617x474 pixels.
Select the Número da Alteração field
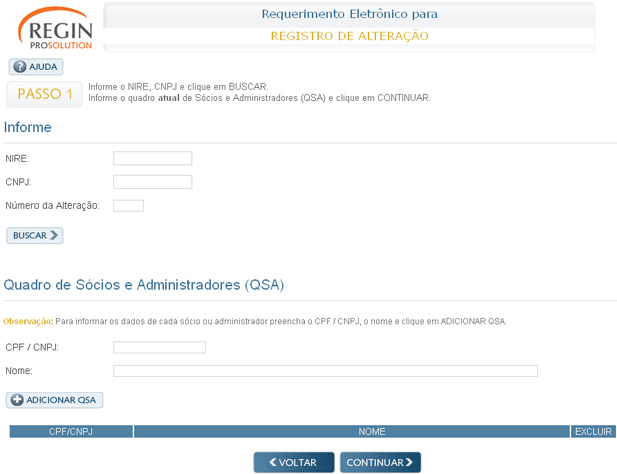pyautogui.click(x=128, y=206)
